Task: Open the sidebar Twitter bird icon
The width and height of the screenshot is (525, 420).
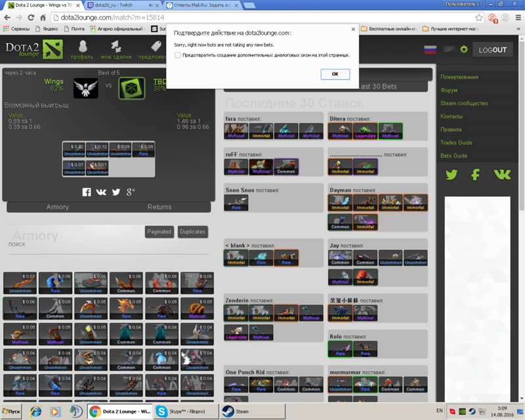Action: (x=451, y=175)
